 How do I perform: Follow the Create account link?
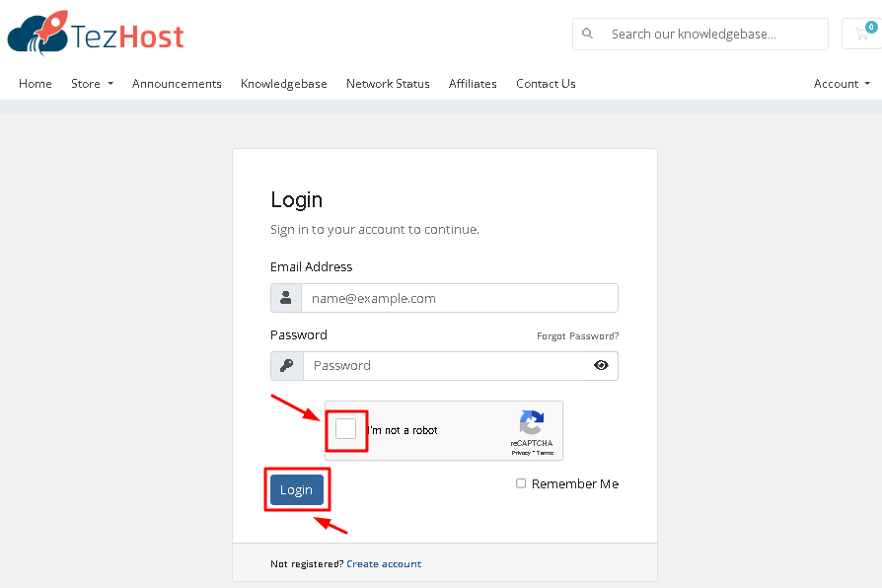(384, 564)
